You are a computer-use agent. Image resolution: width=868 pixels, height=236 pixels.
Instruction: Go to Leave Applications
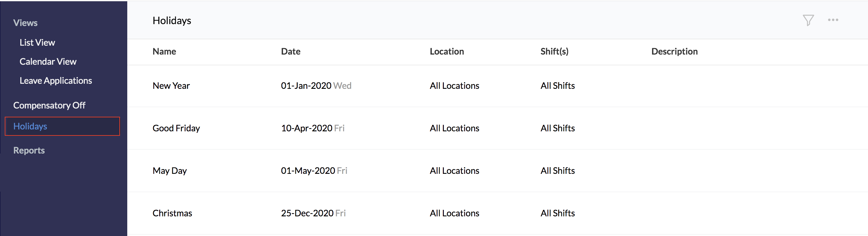pos(56,81)
